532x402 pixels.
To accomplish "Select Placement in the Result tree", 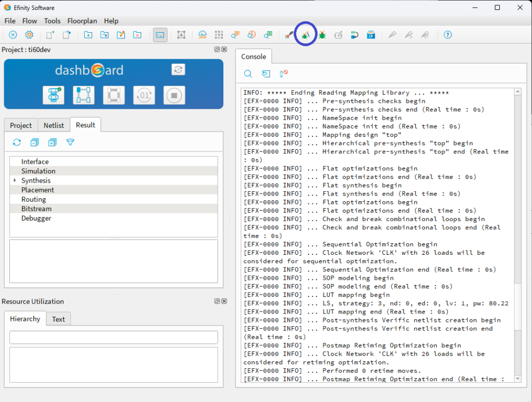I will (x=114, y=190).
